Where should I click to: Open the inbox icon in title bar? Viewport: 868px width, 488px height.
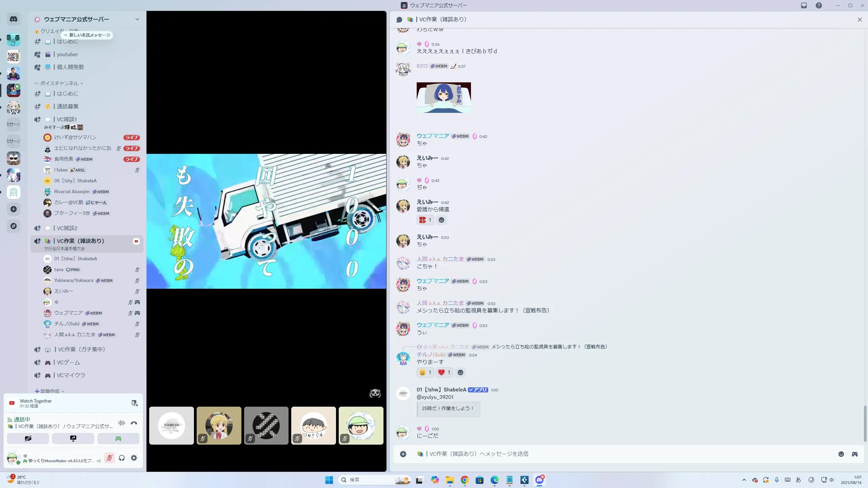tap(804, 5)
